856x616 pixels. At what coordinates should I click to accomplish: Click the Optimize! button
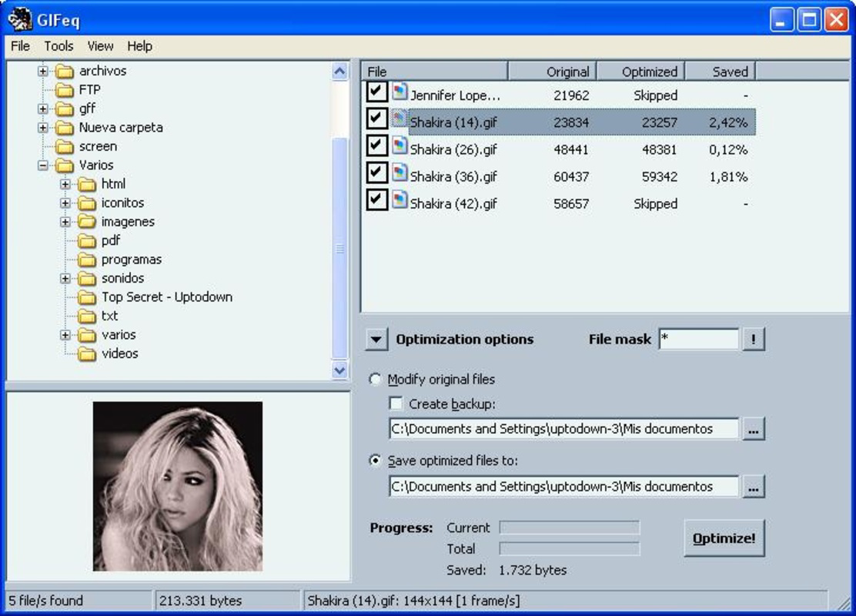[x=724, y=538]
